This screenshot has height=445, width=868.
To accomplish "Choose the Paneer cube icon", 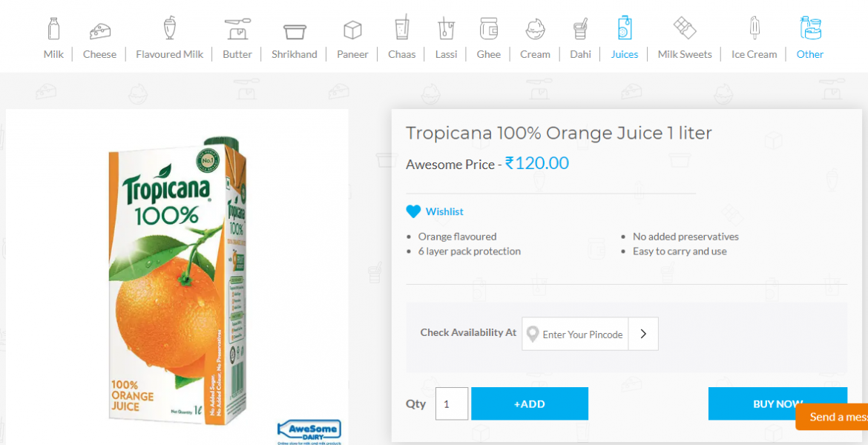I will (352, 30).
